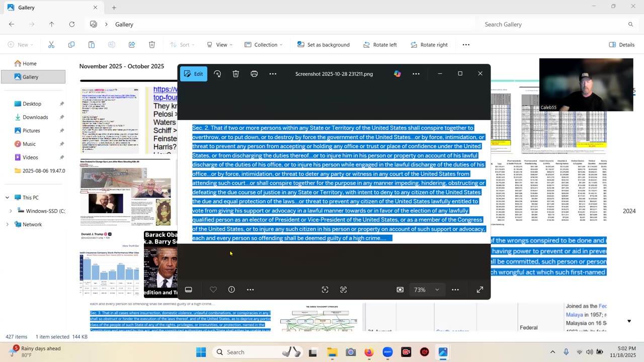The width and height of the screenshot is (644, 362).
Task: Click the Copy icon in Gallery toolbar
Action: pos(71,45)
